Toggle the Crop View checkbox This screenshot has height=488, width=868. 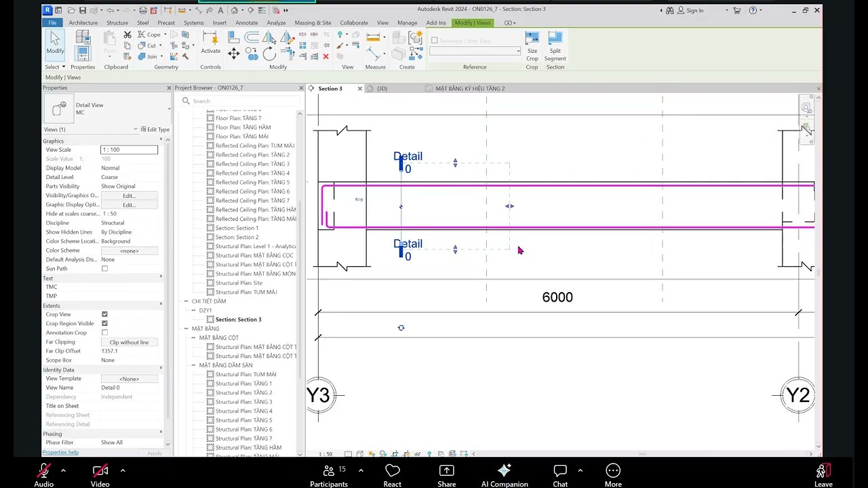tap(104, 314)
